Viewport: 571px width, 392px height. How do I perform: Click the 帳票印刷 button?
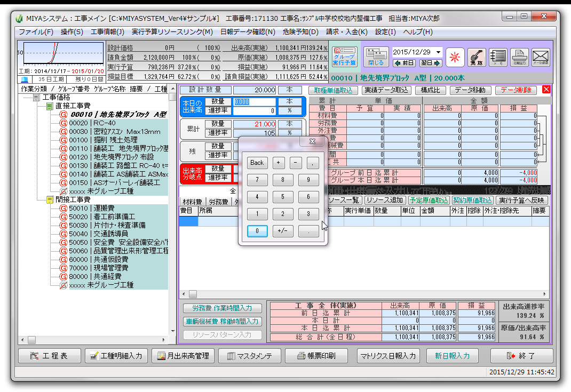click(316, 356)
